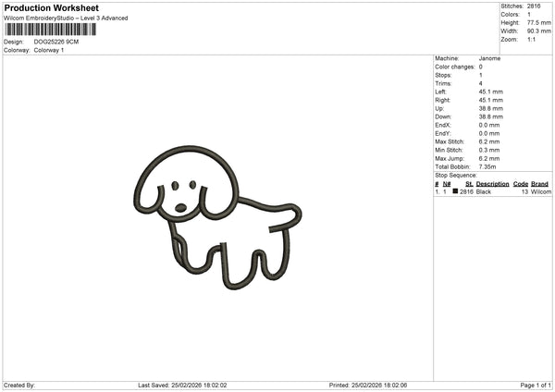Click the Page 1 of 1 footer text

pyautogui.click(x=534, y=385)
